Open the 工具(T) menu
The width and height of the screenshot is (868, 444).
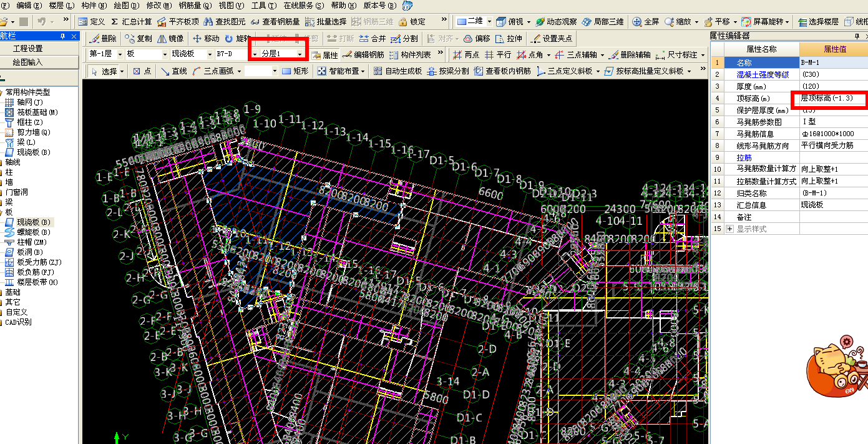pos(263,5)
